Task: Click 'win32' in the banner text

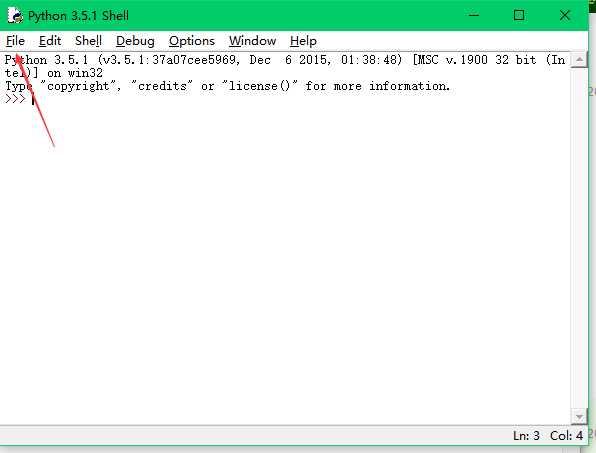Action: coord(85,73)
